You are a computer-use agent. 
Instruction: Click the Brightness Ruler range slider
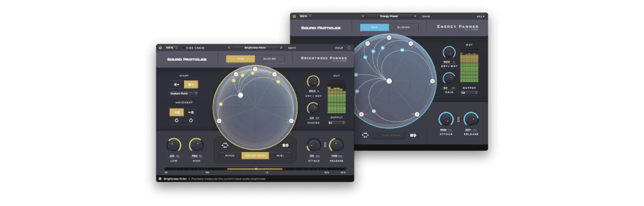tap(255, 169)
